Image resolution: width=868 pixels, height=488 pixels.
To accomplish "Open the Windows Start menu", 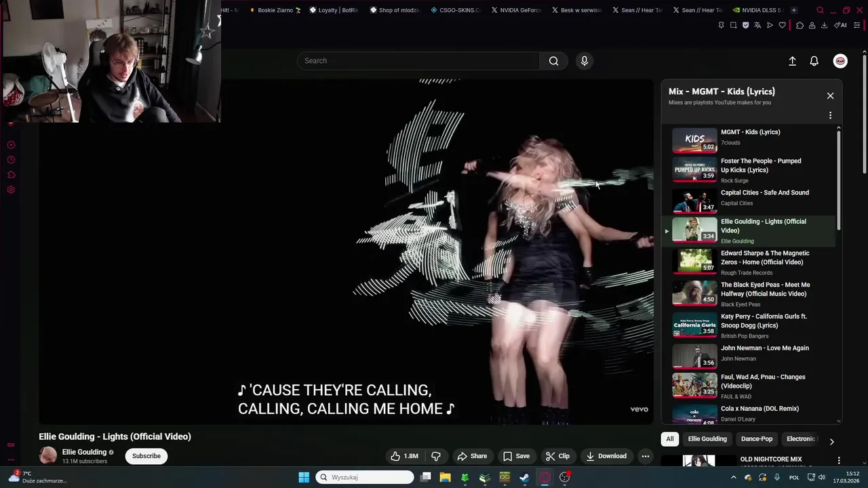I will tap(304, 477).
